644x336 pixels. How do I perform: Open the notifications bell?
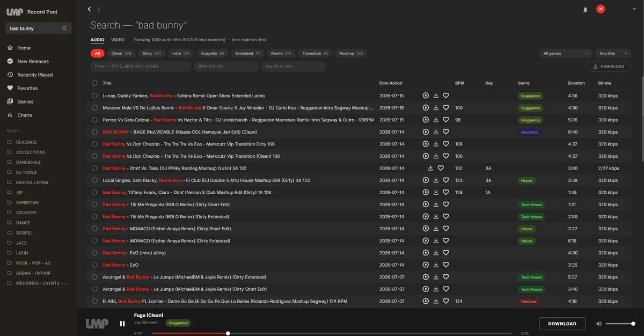coord(585,9)
